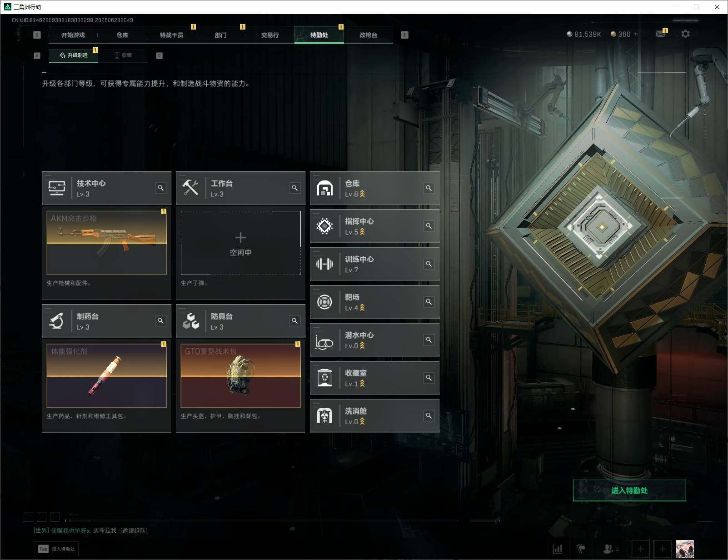
Task: Inspect 训练中心 magnifier icon
Action: pos(429,264)
